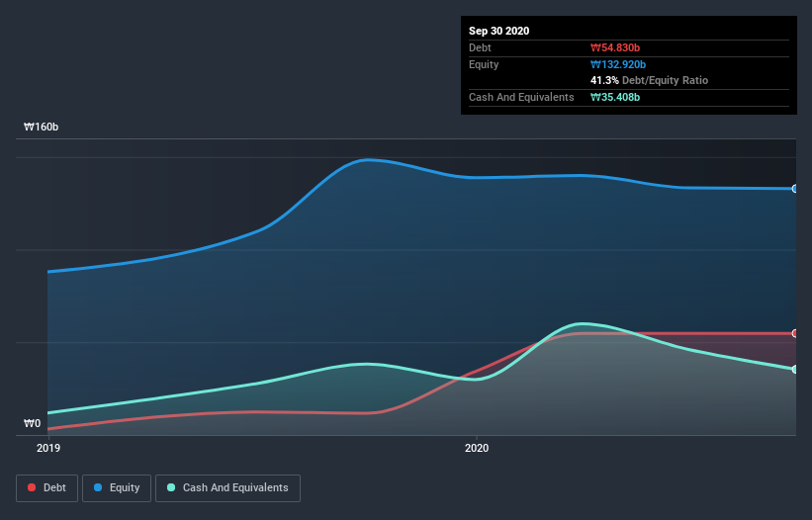This screenshot has width=812, height=520.
Task: Click the Debt value ₩54.830b in tooltip
Action: click(x=615, y=47)
